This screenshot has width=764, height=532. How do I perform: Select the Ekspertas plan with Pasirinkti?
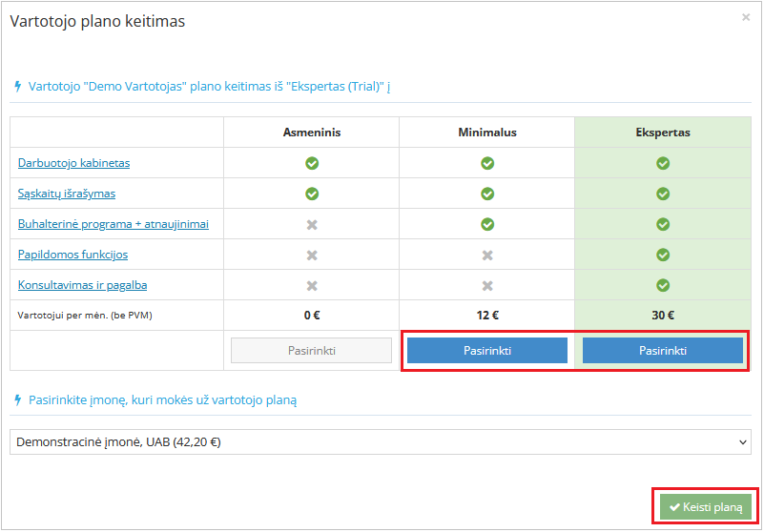tap(663, 351)
